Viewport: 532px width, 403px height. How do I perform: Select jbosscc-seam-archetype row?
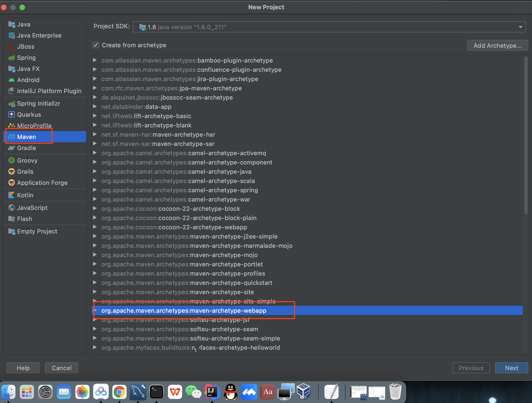tap(308, 98)
